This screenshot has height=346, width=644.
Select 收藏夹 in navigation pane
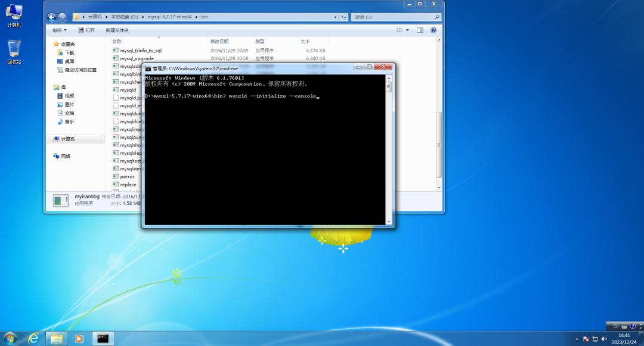(x=64, y=44)
